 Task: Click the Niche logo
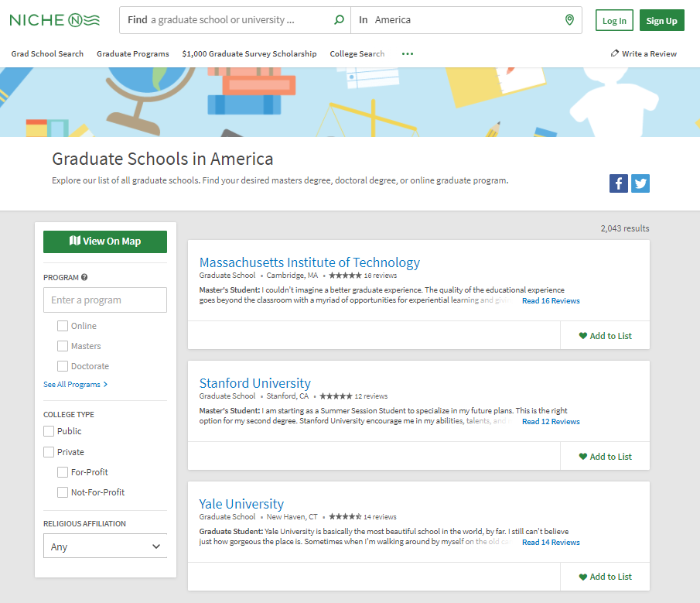pyautogui.click(x=54, y=20)
